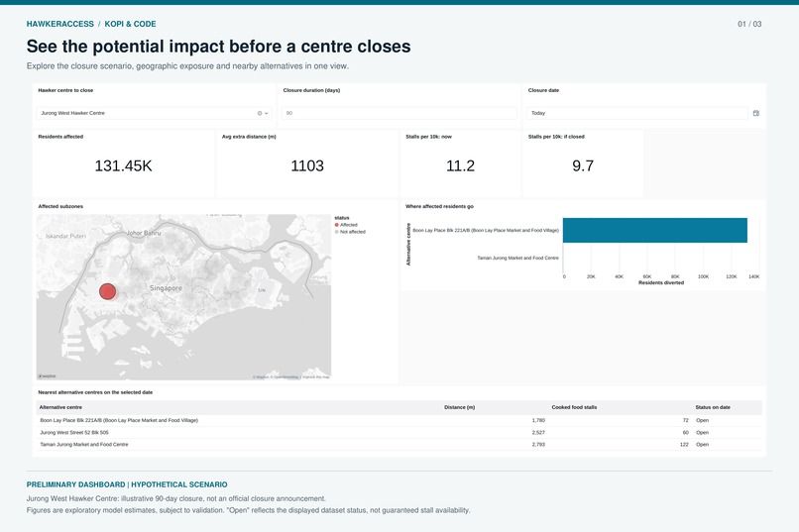799x532 pixels.
Task: Click the Closure duration input showing 90
Action: [x=399, y=113]
